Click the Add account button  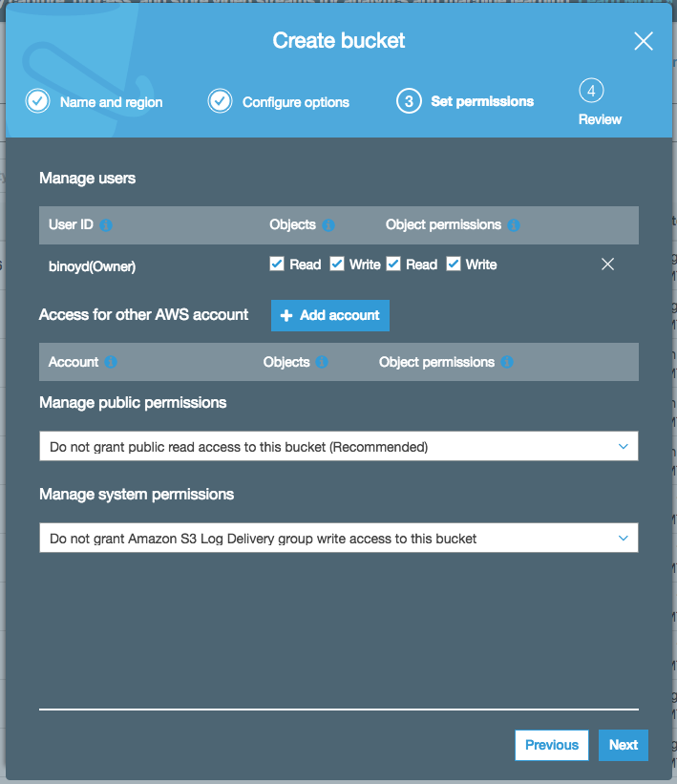tap(330, 315)
